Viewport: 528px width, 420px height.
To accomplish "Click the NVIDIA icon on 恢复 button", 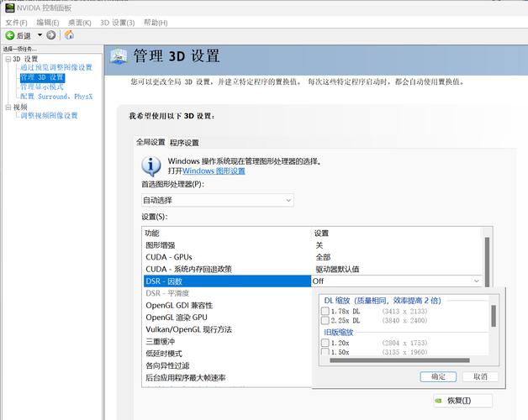I will (x=438, y=401).
